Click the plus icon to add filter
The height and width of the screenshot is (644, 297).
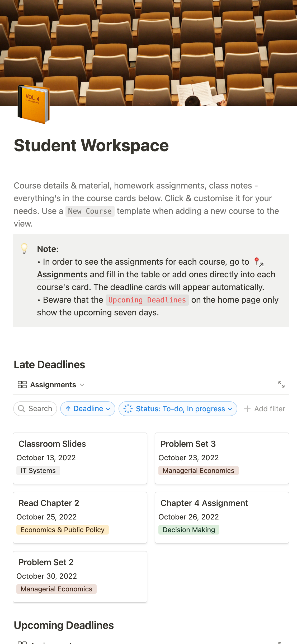[x=247, y=409]
